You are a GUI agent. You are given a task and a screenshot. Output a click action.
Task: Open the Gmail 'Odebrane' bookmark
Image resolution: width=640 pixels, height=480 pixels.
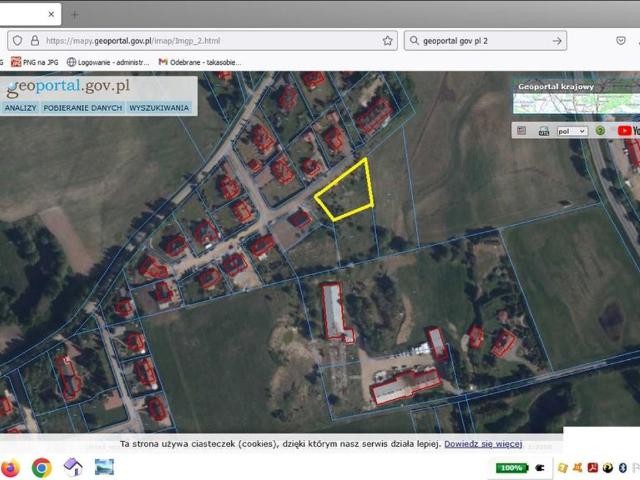[197, 62]
